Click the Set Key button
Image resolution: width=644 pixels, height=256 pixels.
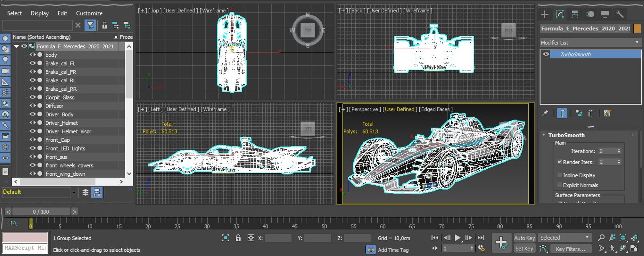(x=524, y=249)
